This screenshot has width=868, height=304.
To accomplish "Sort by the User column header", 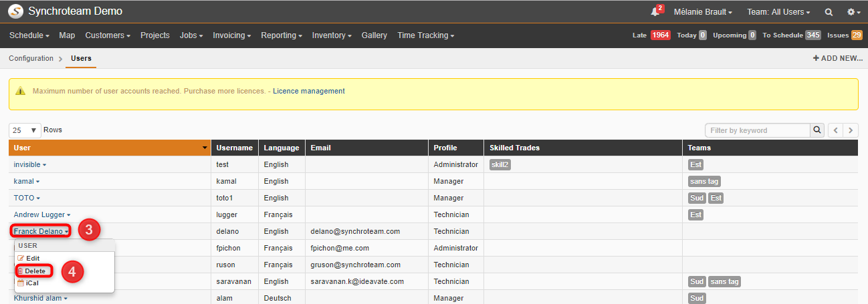I will tap(110, 148).
